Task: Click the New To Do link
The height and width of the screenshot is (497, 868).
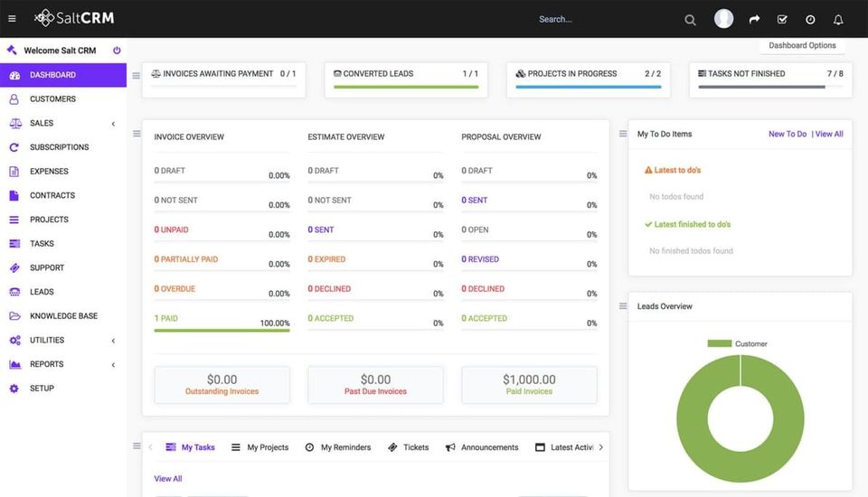Action: (788, 134)
